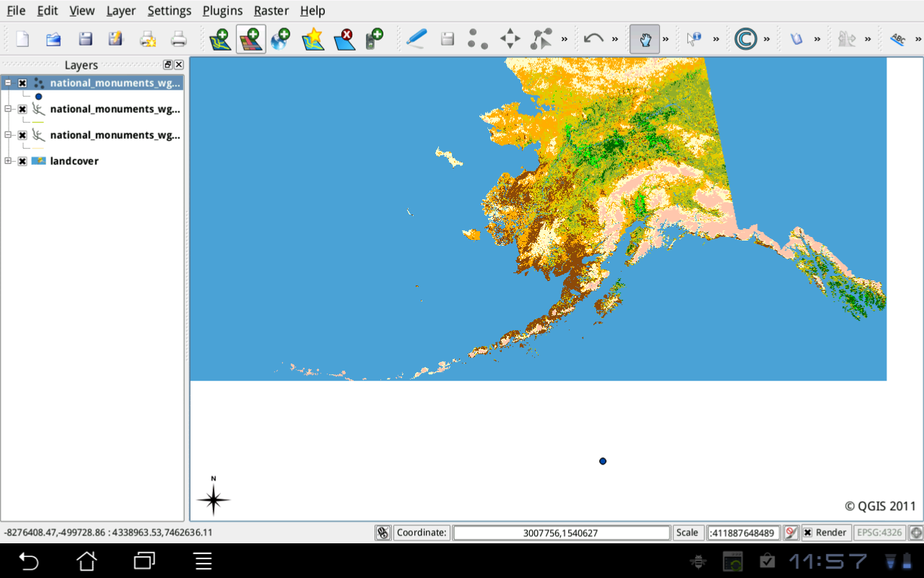This screenshot has width=924, height=578.
Task: Click the Copyright Label plugin icon
Action: [745, 39]
